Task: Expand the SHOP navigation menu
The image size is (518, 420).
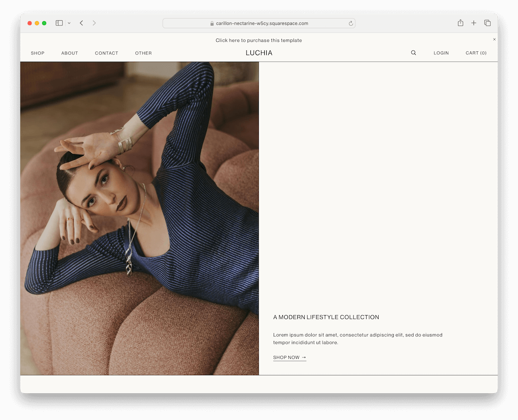Action: click(38, 53)
